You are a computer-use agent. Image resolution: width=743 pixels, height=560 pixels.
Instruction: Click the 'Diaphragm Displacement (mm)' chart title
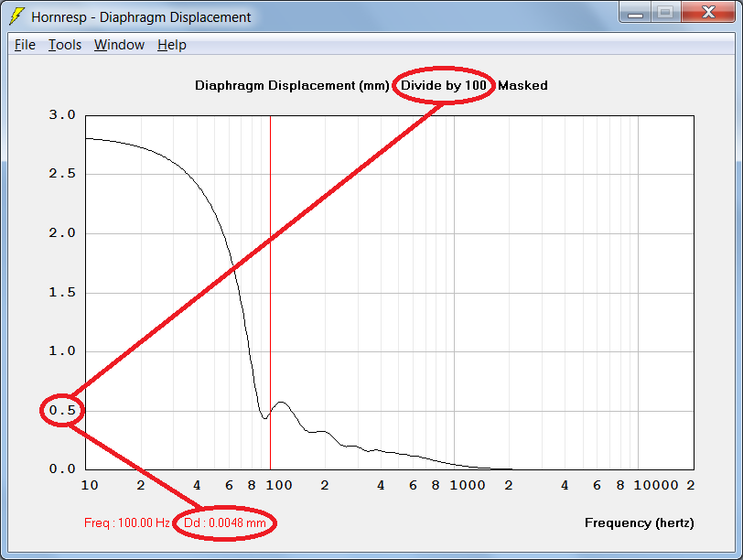click(292, 85)
